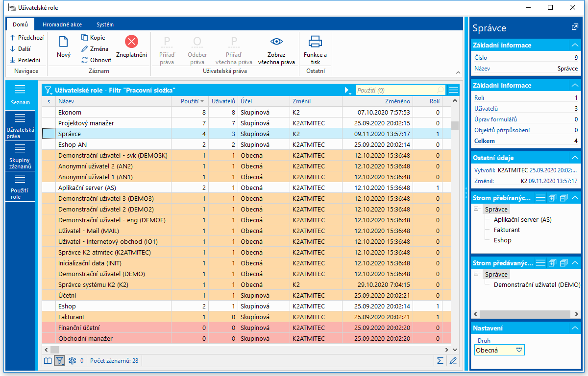
Task: Collapse the ribbon with the chevron
Action: tap(458, 72)
